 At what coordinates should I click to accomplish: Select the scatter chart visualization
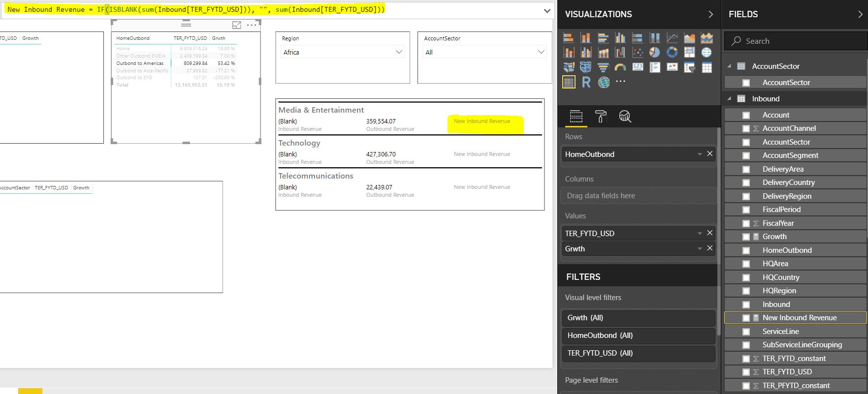tap(638, 52)
